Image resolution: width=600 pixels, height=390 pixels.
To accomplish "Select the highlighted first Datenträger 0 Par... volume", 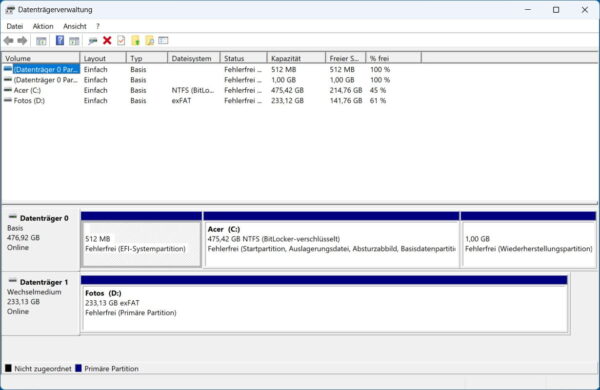I will (x=46, y=69).
